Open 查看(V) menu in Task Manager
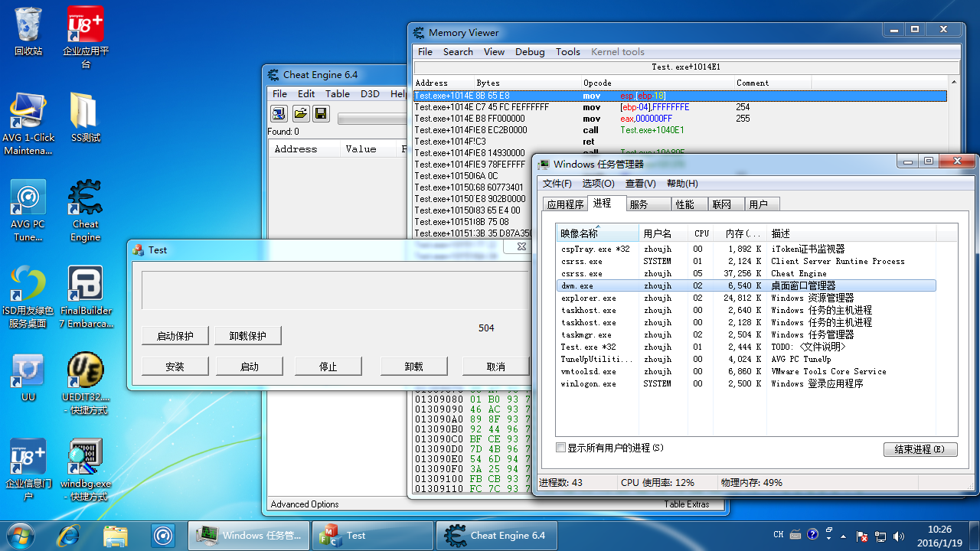 640,184
